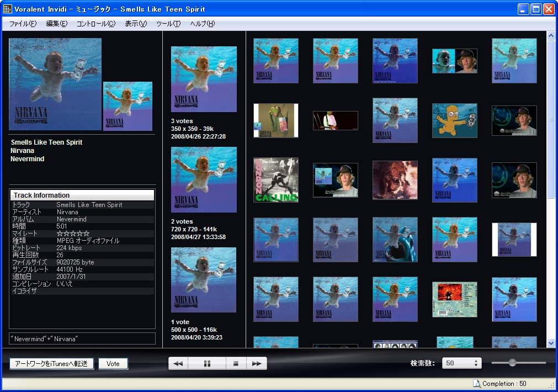Select the London Calling cover thumbnail
The width and height of the screenshot is (558, 392).
pyautogui.click(x=276, y=180)
